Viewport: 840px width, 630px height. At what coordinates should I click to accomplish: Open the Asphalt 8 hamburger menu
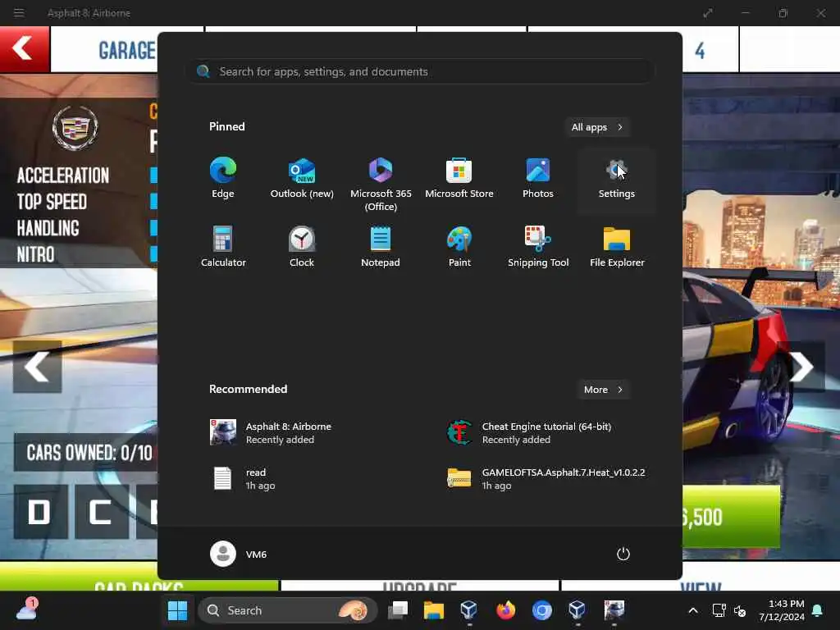click(19, 13)
